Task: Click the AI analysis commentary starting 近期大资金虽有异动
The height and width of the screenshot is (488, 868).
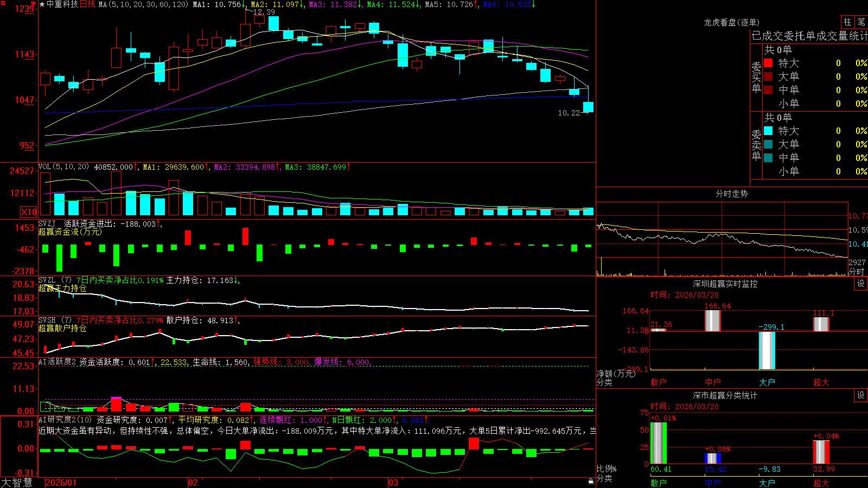Action: click(317, 431)
